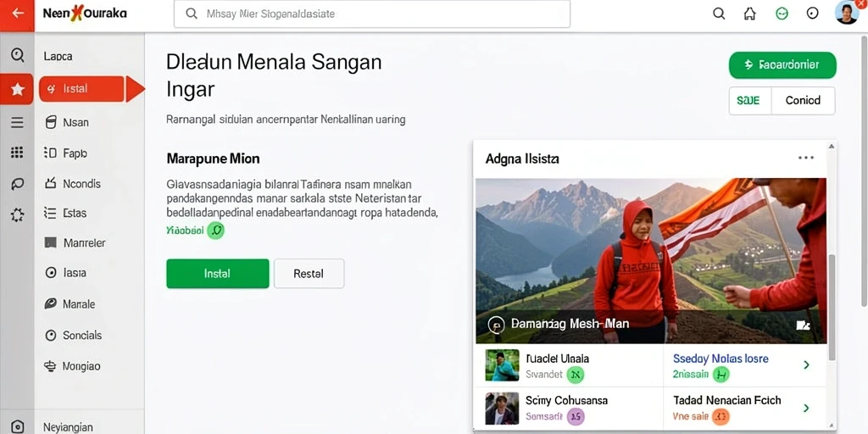Click the Yiaobal green label
This screenshot has width=868, height=434.
pos(185,230)
